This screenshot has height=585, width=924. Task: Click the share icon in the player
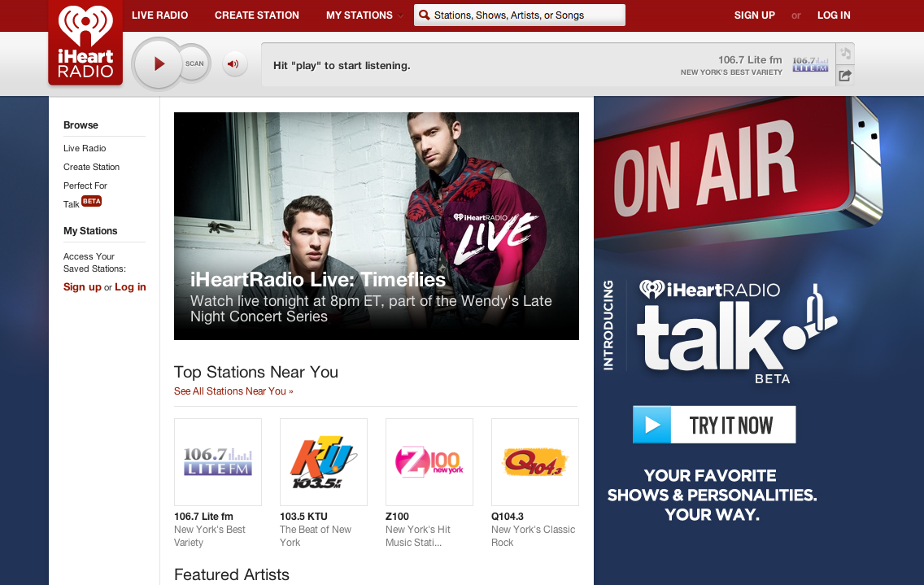(x=845, y=76)
